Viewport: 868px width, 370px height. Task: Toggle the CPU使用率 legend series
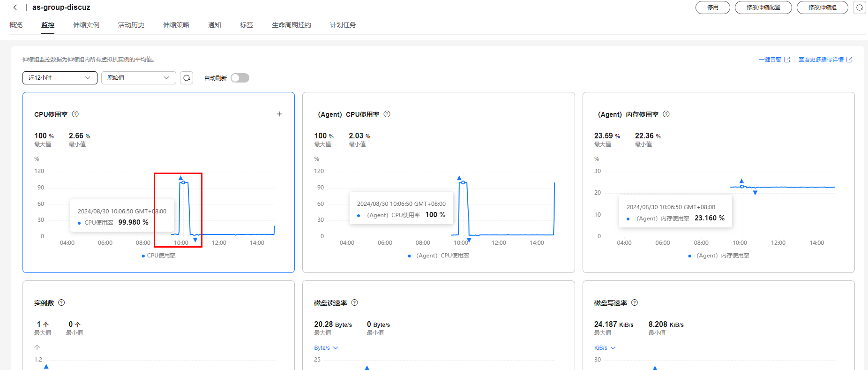(x=159, y=256)
